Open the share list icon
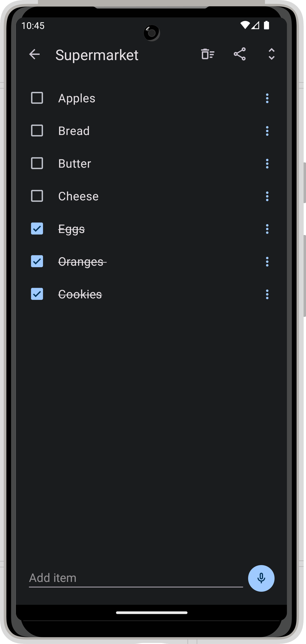This screenshot has width=306, height=644. (240, 54)
